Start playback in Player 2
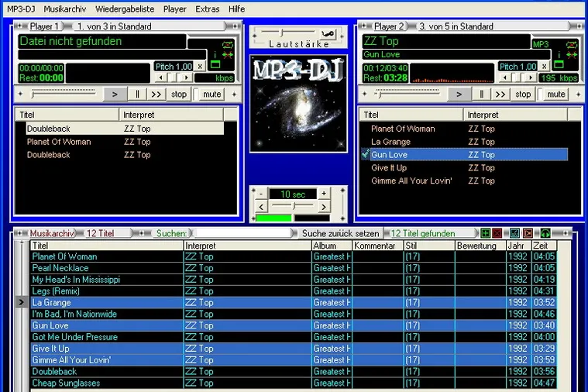The image size is (588, 392). (459, 95)
